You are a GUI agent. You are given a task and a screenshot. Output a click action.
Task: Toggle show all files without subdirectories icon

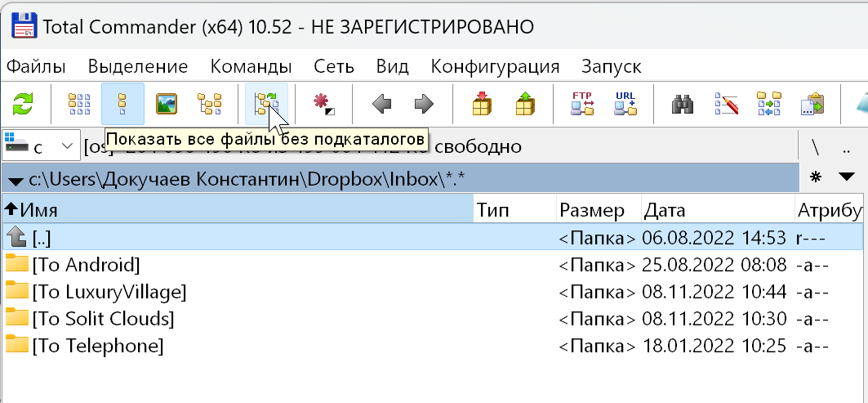(267, 104)
